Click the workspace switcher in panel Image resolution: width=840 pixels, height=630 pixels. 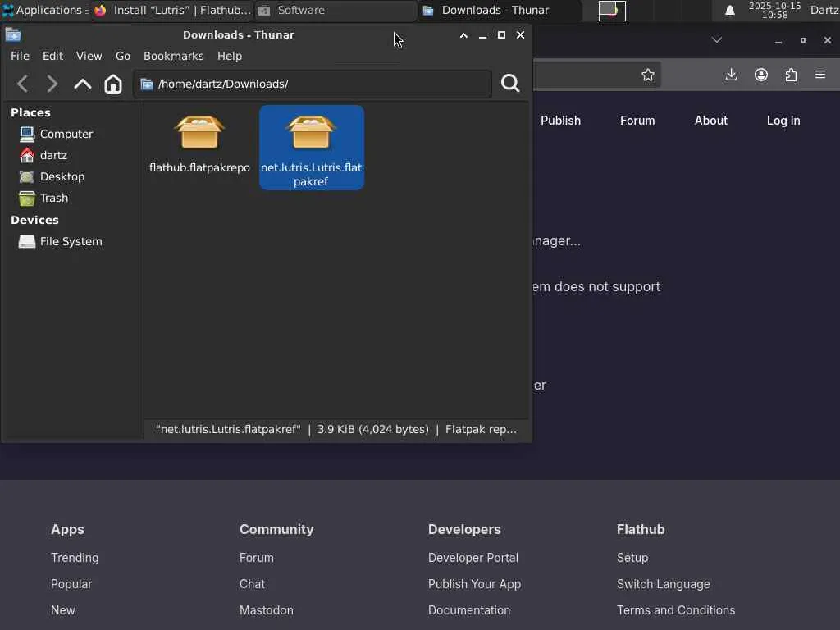[612, 11]
